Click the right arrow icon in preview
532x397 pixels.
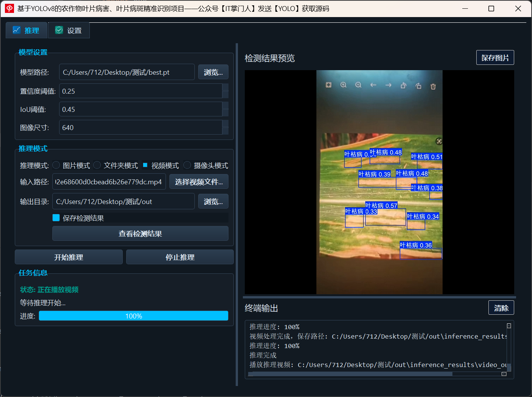click(388, 85)
